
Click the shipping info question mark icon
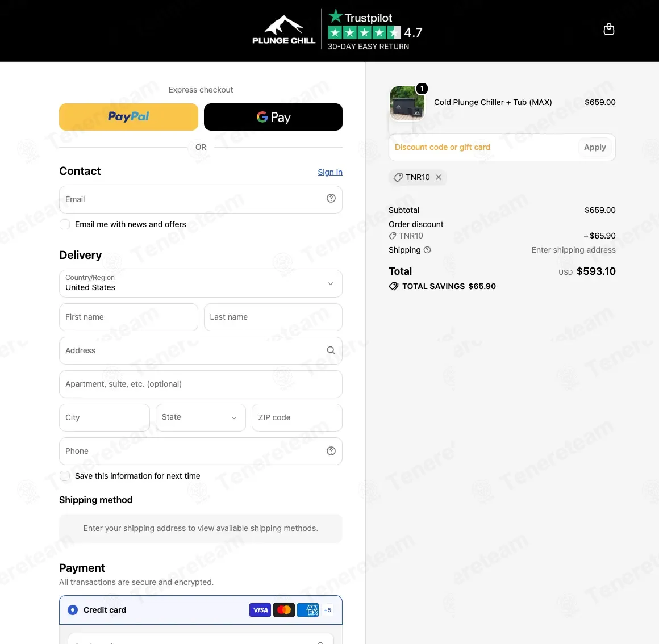coord(427,250)
